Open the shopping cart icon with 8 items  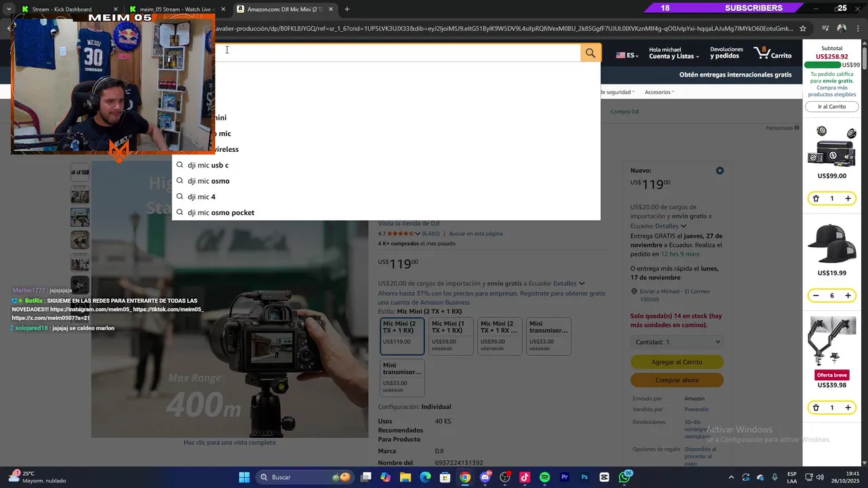coord(772,53)
